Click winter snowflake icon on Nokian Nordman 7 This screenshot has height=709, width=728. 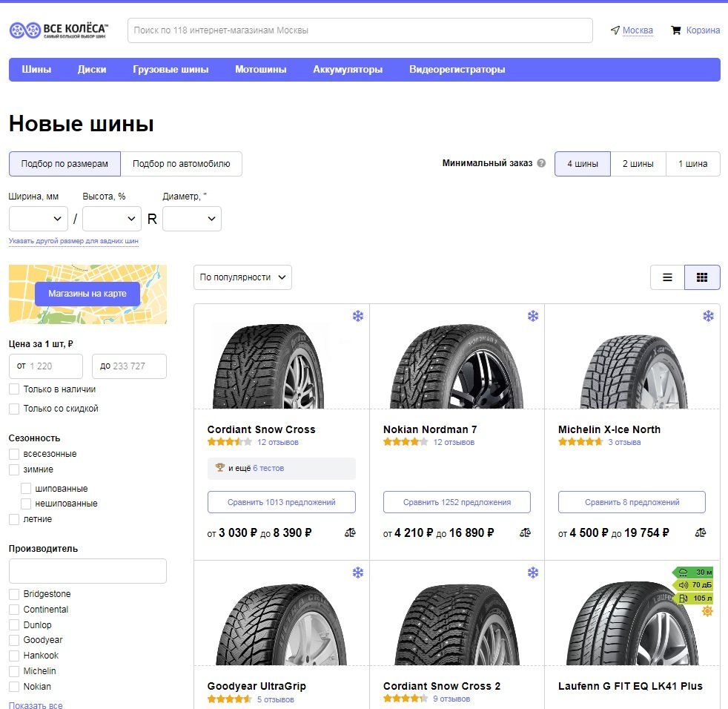[x=533, y=317]
